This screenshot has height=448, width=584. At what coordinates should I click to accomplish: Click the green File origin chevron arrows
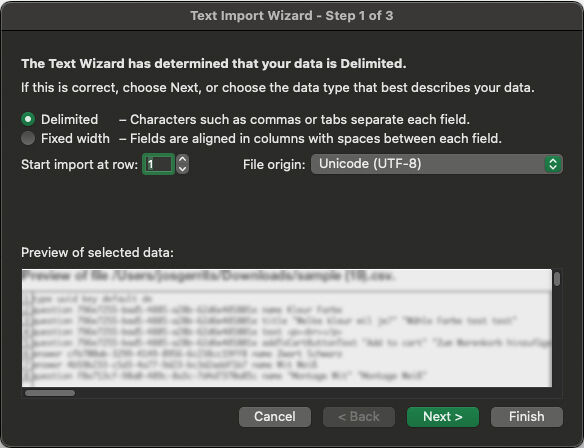553,164
